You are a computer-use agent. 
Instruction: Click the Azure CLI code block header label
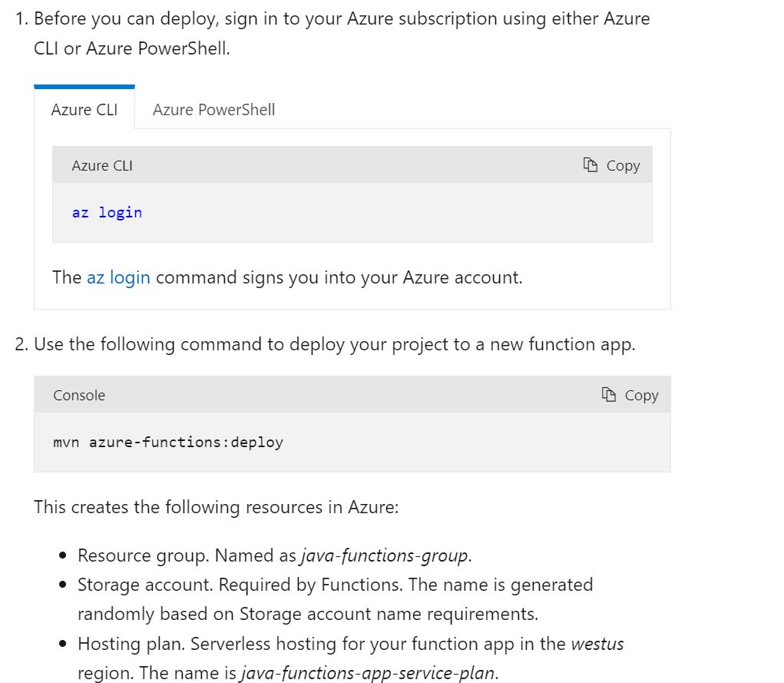click(x=102, y=165)
